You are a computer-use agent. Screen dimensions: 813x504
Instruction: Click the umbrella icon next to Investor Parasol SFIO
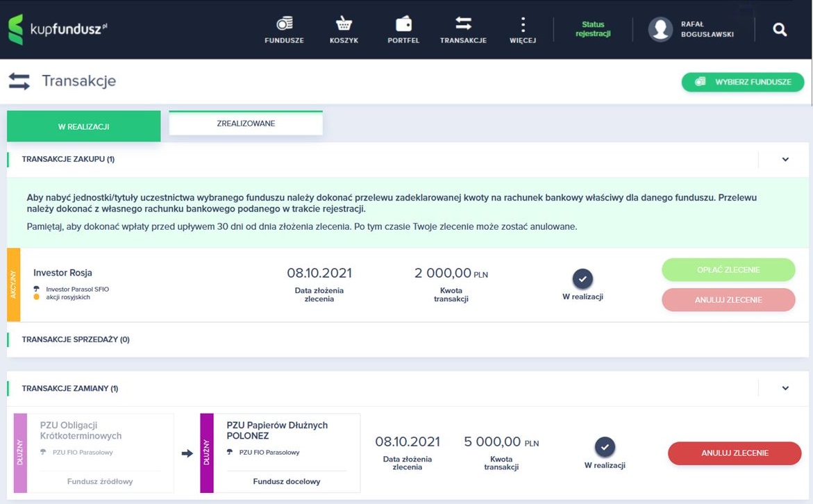coord(36,289)
